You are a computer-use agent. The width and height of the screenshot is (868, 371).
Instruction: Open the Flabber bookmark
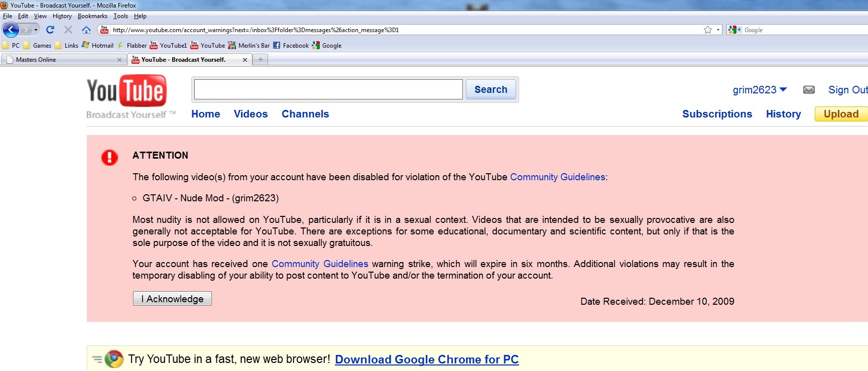tap(132, 45)
